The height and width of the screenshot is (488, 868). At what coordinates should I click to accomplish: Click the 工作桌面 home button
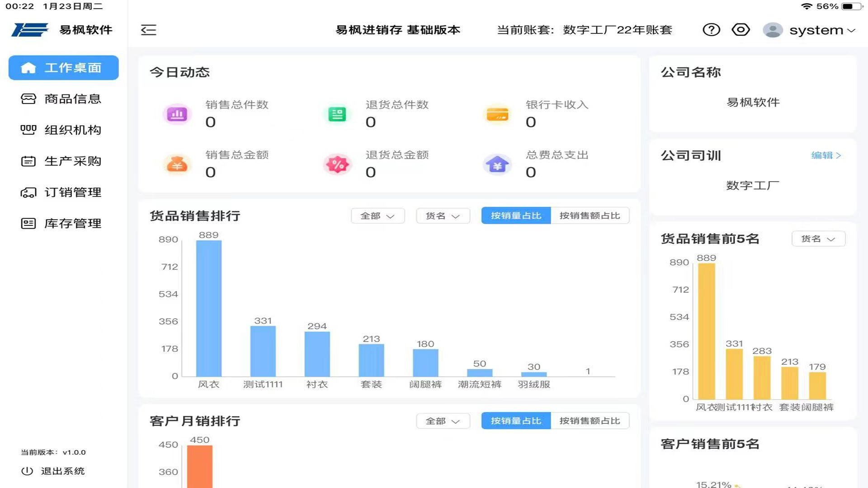tap(63, 68)
